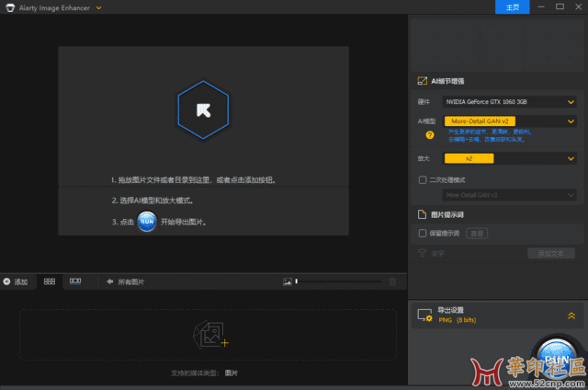
Task: Tick the 保留提示词 checkbox
Action: (x=422, y=234)
